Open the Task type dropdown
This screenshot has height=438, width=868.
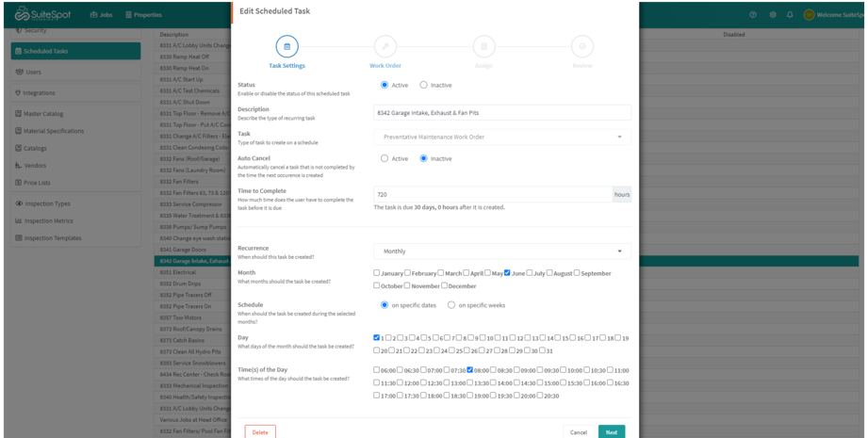502,137
